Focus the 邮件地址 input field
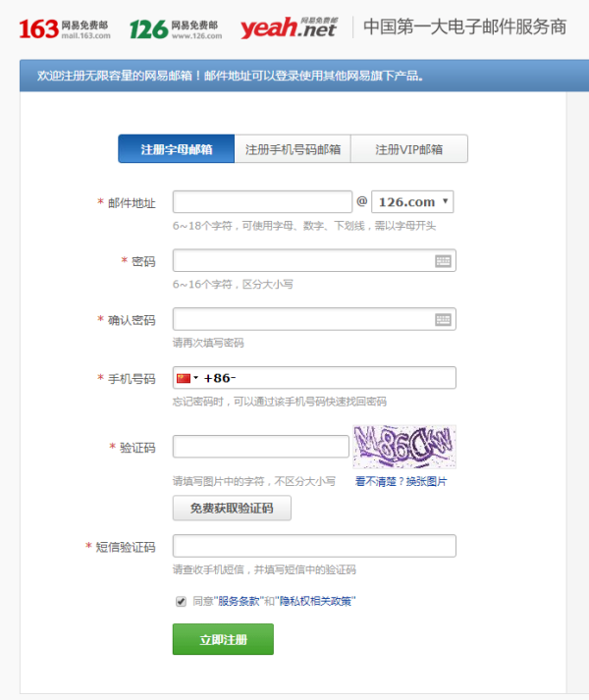This screenshot has height=700, width=589. 262,202
